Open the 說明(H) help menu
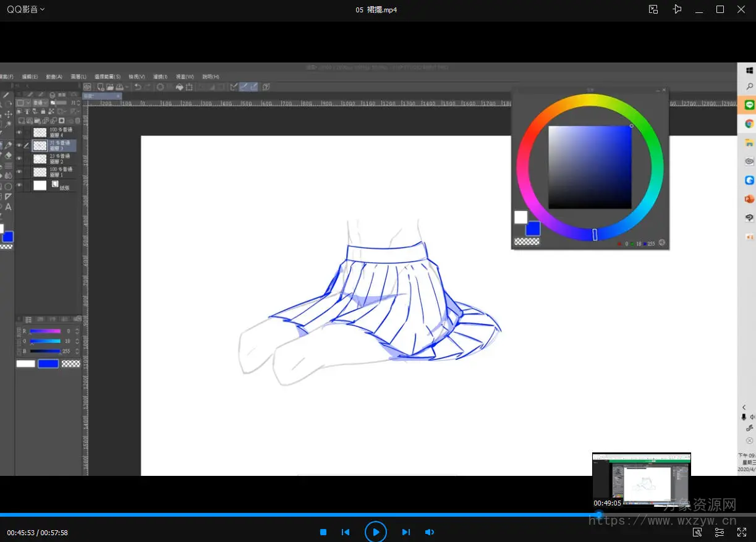Viewport: 756px width, 542px height. [x=211, y=77]
